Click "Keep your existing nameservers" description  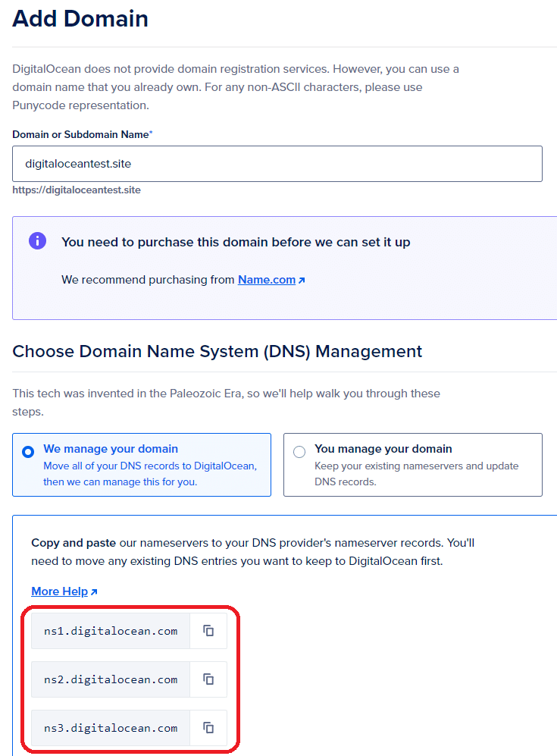(x=416, y=473)
